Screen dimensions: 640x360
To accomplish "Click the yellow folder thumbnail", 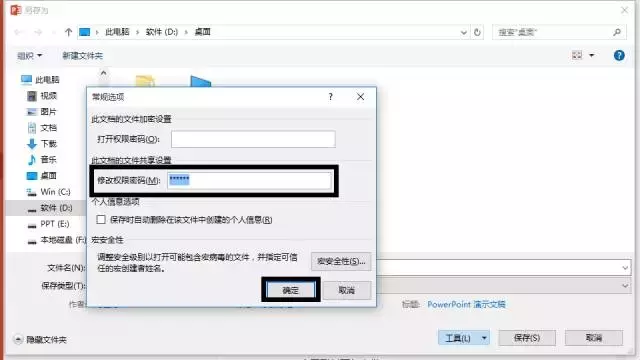I will (x=145, y=81).
